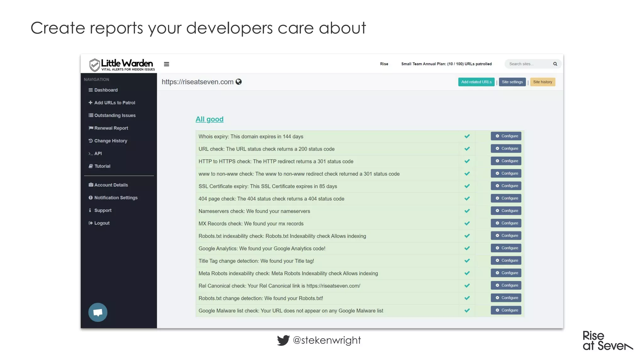Click green checkmark in Whois expiry row
This screenshot has height=362, width=644.
[x=467, y=136]
